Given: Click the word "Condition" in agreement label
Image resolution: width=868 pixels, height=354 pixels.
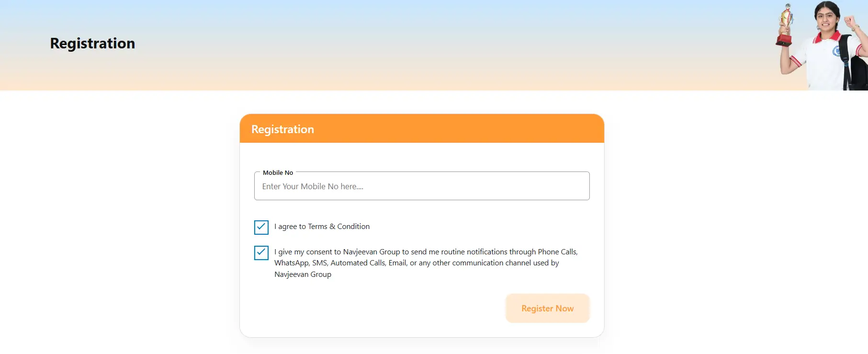Looking at the screenshot, I should 353,227.
